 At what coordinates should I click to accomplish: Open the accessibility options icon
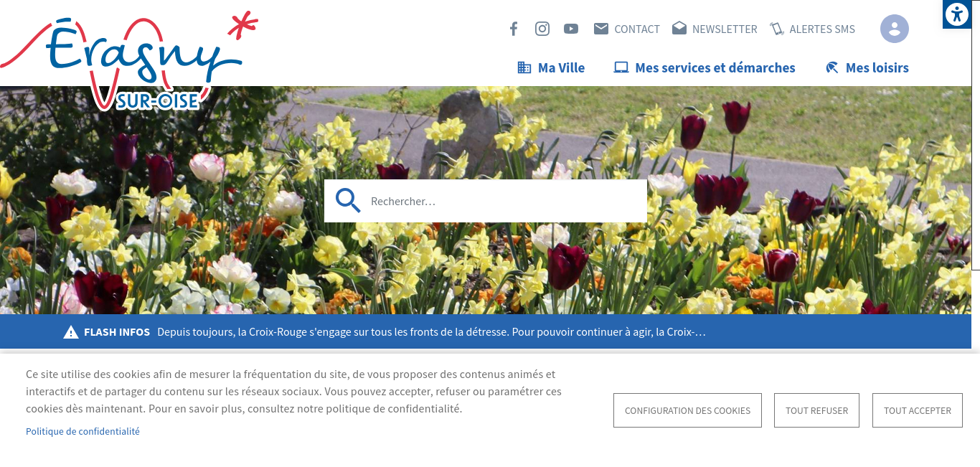click(957, 14)
